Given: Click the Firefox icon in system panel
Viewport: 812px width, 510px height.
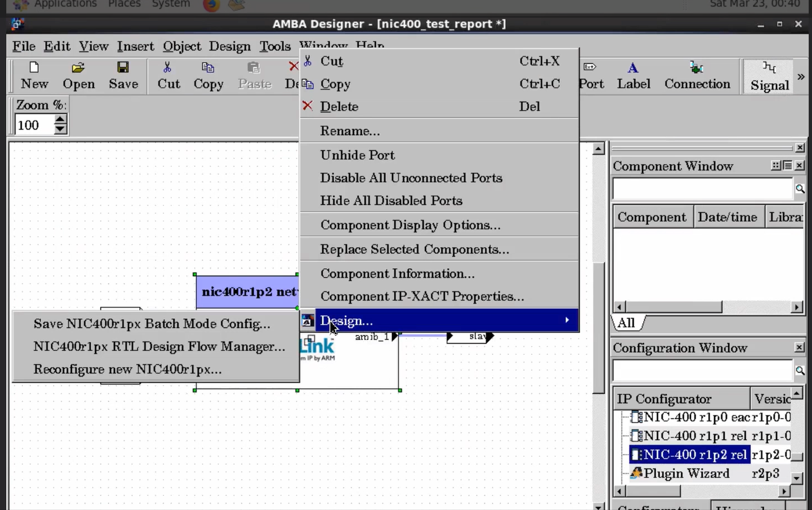Looking at the screenshot, I should pos(211,5).
